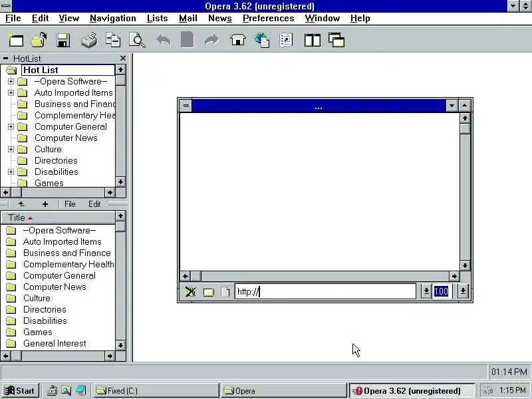
Task: Click the New window toolbar icon
Action: (15, 40)
